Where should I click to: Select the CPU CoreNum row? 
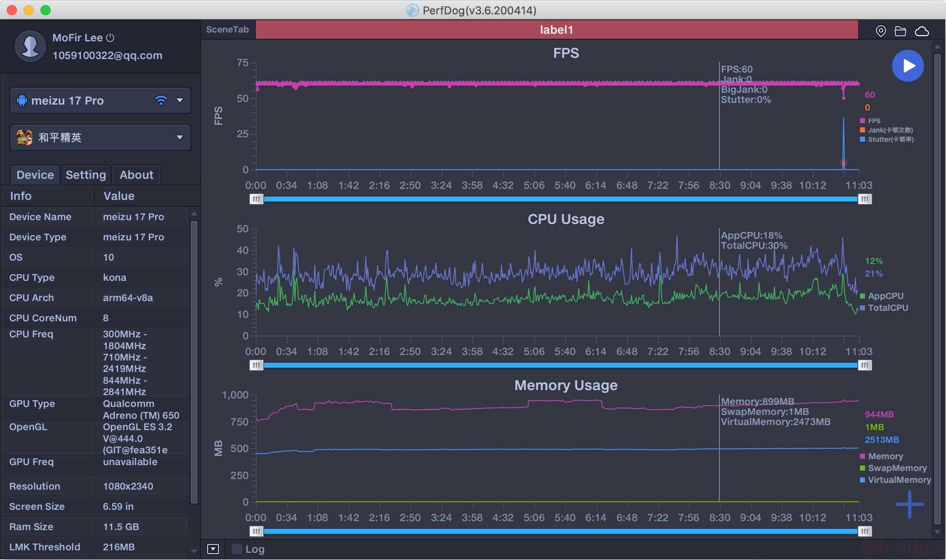click(95, 318)
